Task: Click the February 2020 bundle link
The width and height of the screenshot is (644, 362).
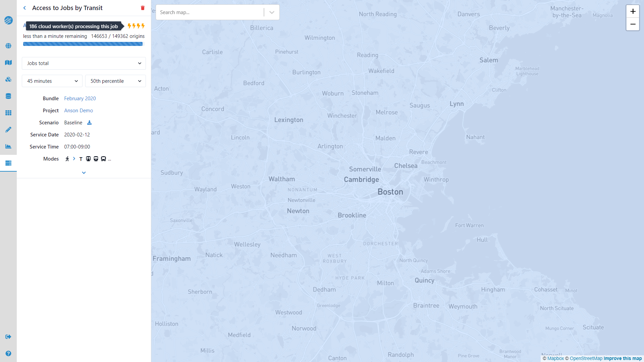Action: coord(79,98)
